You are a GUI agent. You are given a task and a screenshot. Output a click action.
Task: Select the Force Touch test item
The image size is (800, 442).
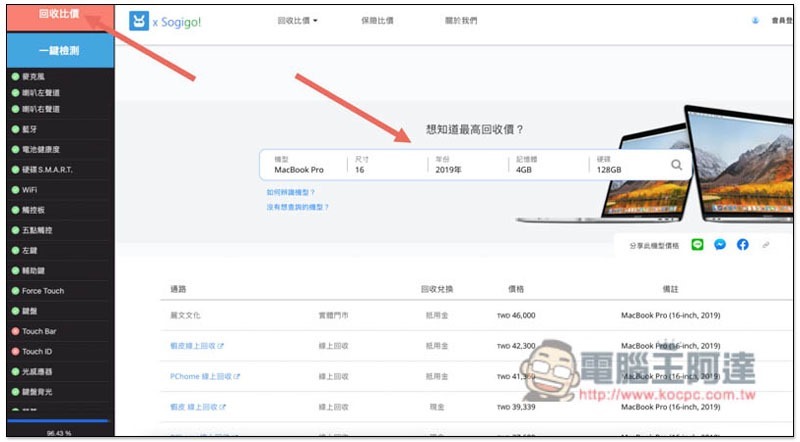coord(43,291)
